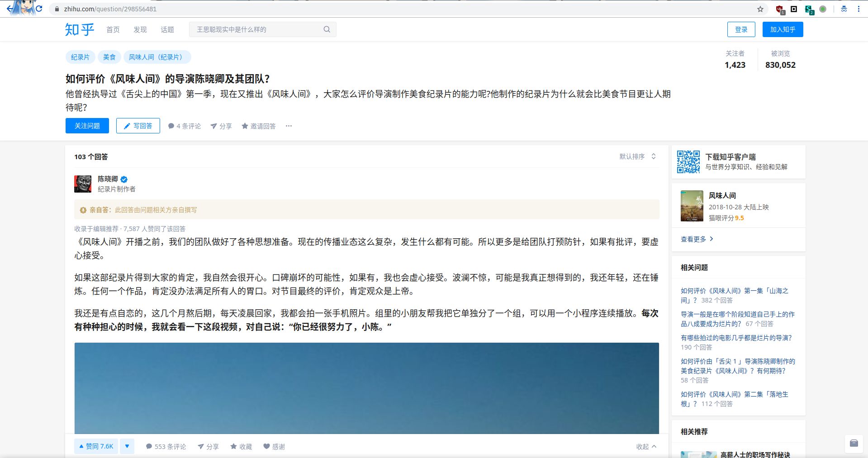Open the more options ellipsis under question
The width and height of the screenshot is (868, 458).
pyautogui.click(x=289, y=126)
